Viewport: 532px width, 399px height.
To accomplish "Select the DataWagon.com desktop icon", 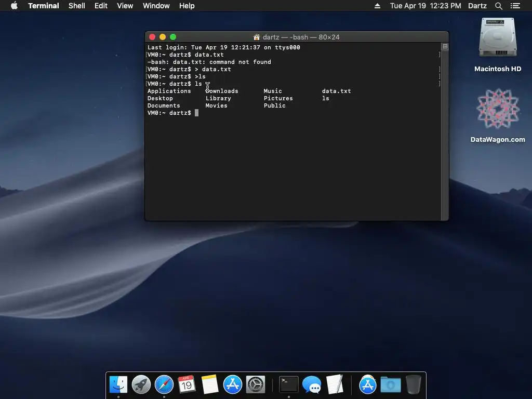I will 498,115.
